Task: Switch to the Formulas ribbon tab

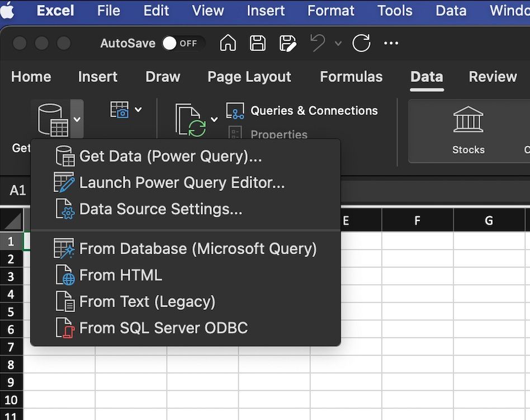Action: tap(351, 77)
